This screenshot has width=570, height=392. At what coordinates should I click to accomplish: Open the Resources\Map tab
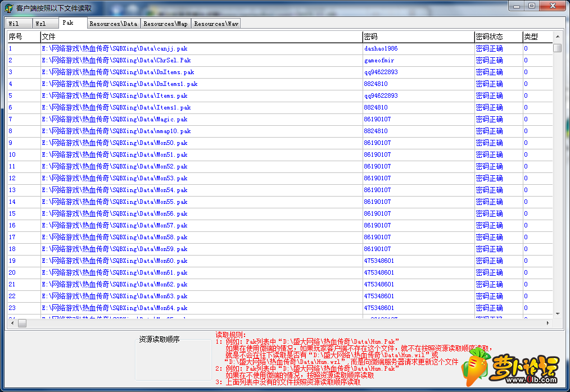165,24
